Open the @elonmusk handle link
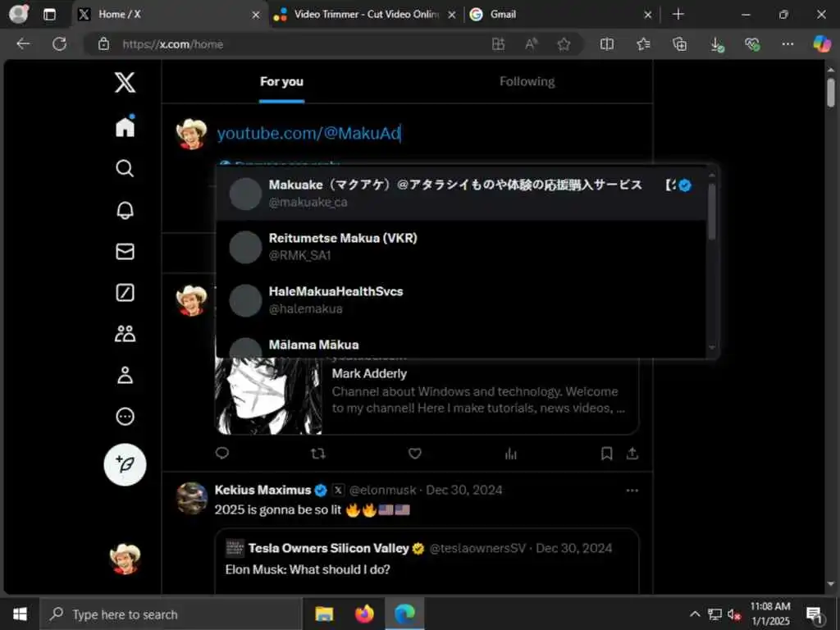This screenshot has width=840, height=630. (x=382, y=491)
